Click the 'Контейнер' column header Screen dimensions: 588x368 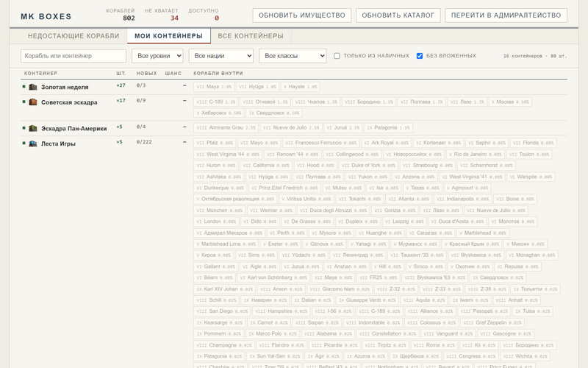click(41, 73)
